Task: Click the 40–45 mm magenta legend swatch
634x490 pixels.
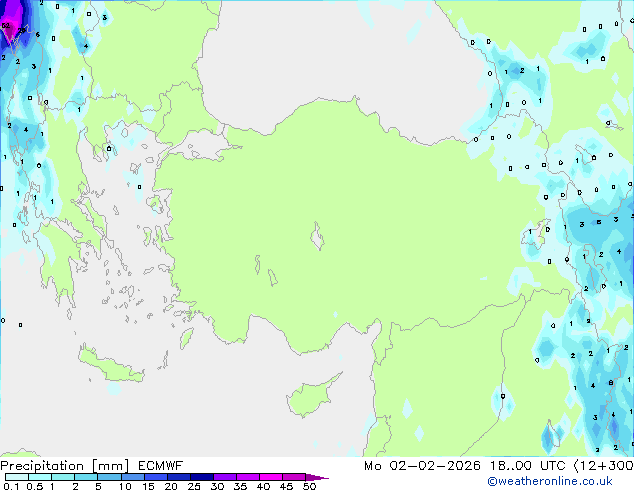Action: click(271, 477)
